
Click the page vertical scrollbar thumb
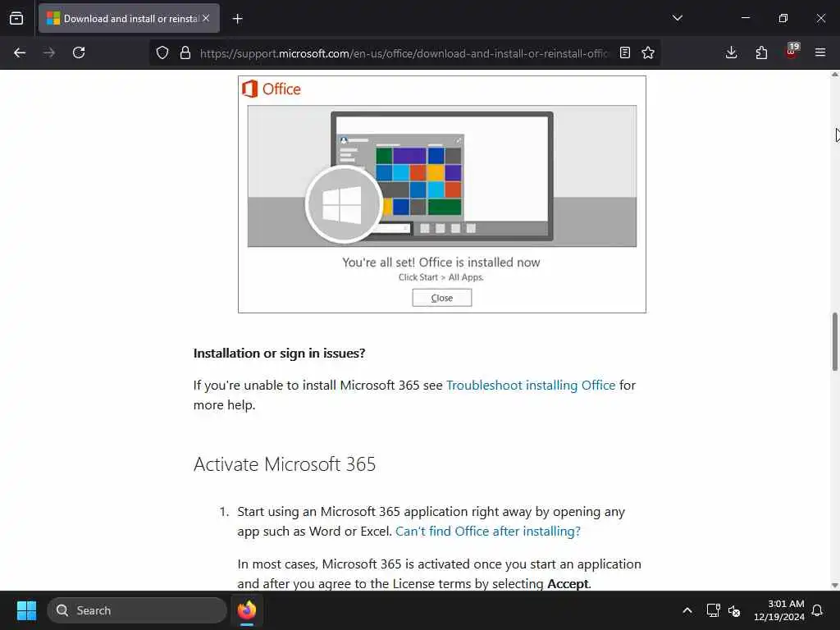click(x=834, y=341)
